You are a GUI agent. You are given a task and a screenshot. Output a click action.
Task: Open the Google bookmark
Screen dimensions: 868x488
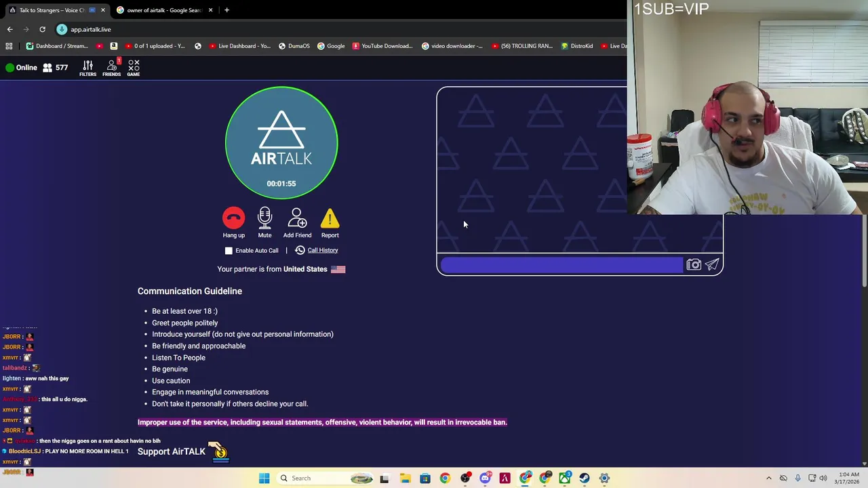pos(331,46)
